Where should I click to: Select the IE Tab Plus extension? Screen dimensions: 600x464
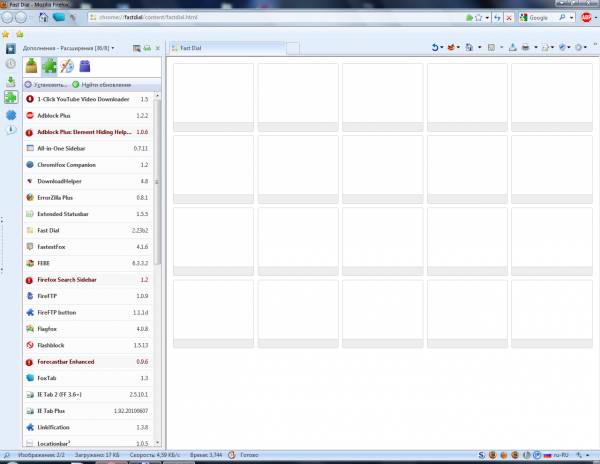tap(88, 411)
